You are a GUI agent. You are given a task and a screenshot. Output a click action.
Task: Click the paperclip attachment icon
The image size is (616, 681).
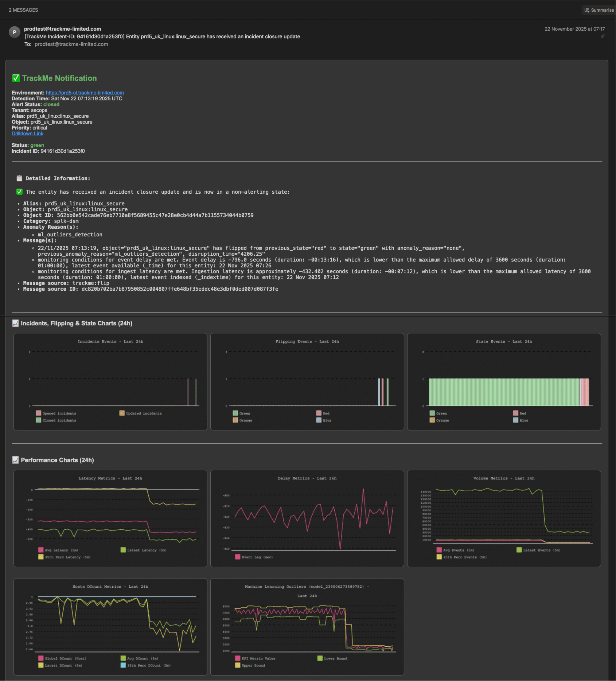coord(603,36)
